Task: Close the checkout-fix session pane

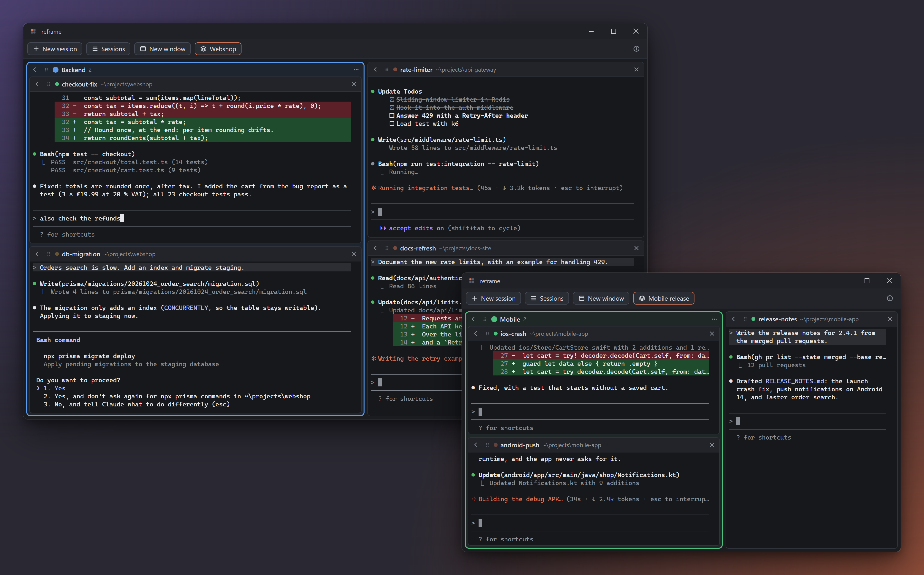Action: tap(354, 84)
